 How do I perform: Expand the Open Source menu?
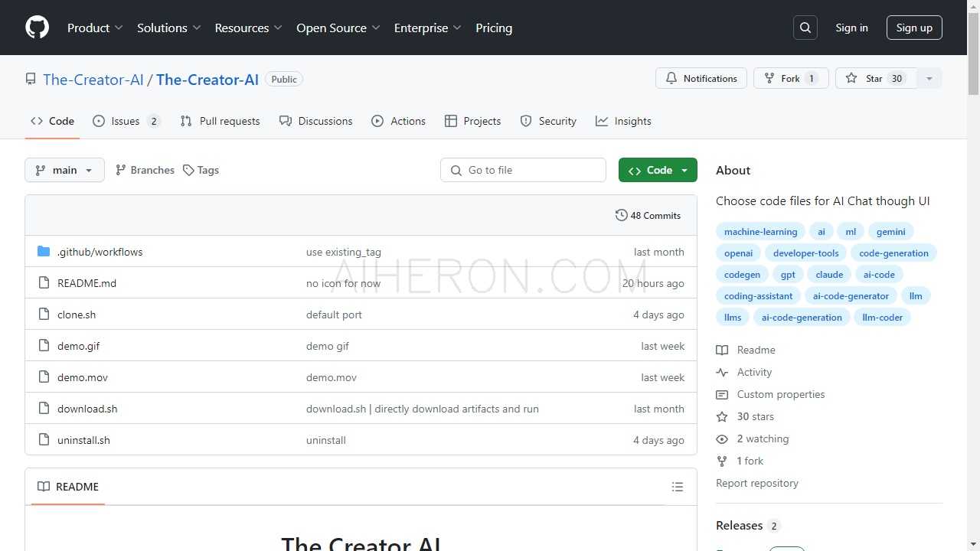click(338, 28)
